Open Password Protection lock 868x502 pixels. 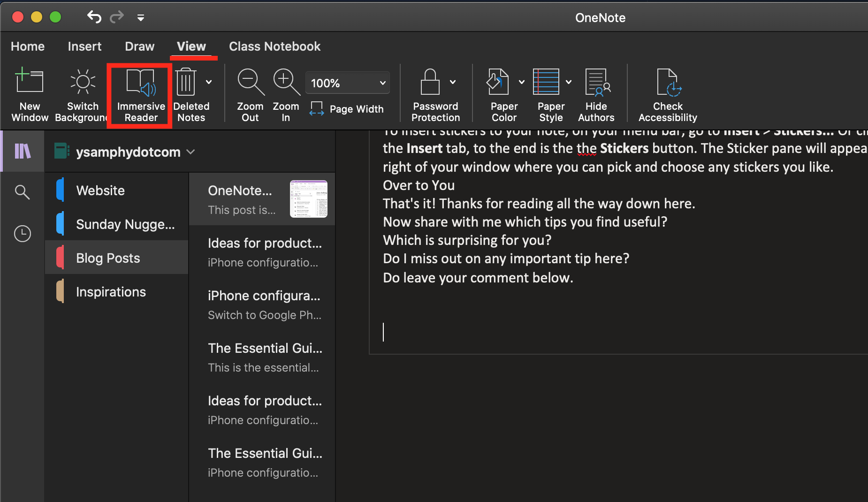(x=430, y=83)
